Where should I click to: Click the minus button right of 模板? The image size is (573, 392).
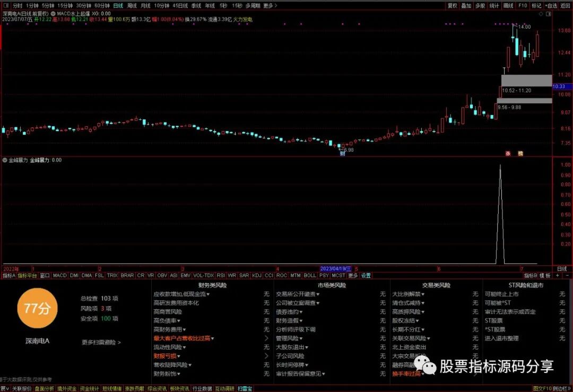pos(568,275)
